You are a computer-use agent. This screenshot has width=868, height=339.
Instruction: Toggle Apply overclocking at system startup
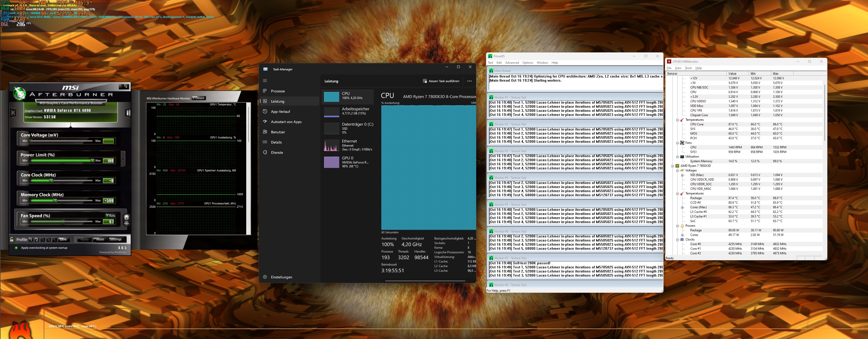coord(16,248)
